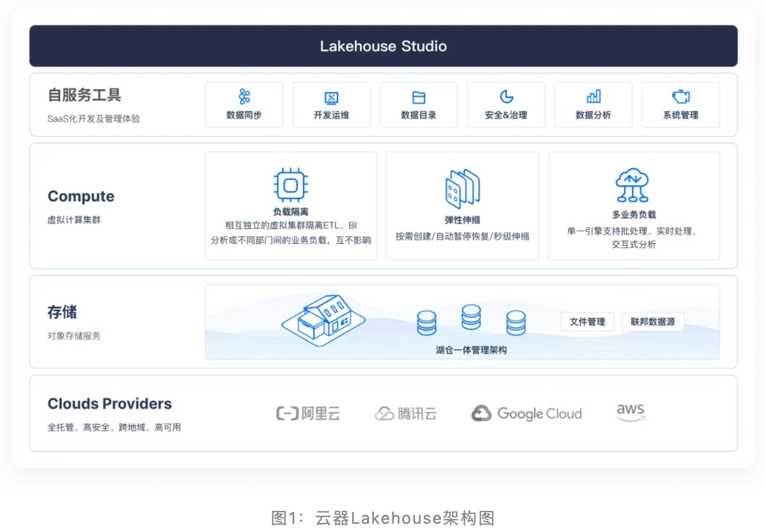
Task: Click the 图1 云器Lakehouse架构图 caption
Action: point(383,518)
